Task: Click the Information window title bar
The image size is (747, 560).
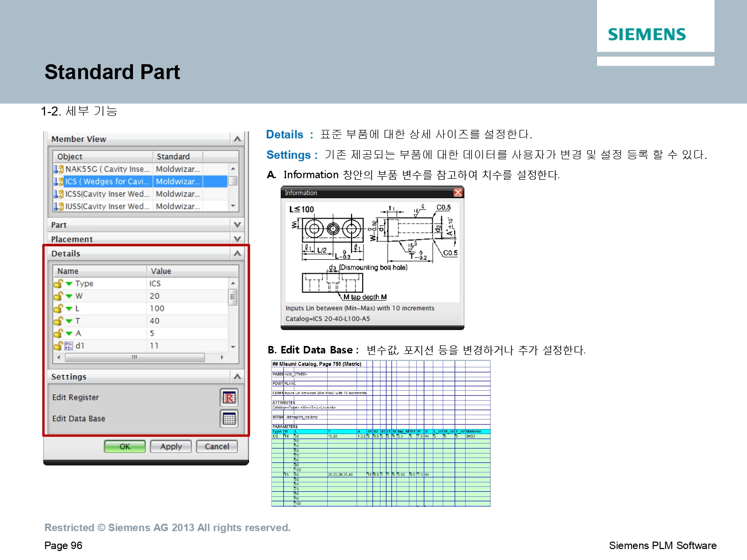Action: (x=373, y=193)
